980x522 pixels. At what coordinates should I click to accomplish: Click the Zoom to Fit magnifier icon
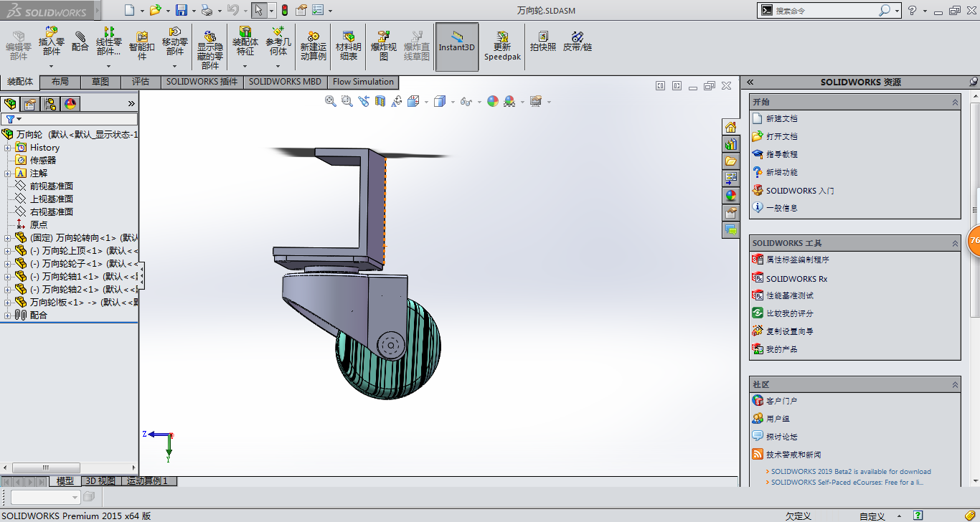pyautogui.click(x=331, y=102)
